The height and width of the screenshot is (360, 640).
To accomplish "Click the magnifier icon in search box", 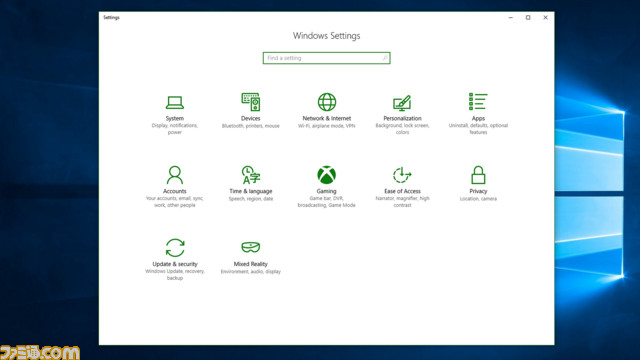I will tap(385, 58).
